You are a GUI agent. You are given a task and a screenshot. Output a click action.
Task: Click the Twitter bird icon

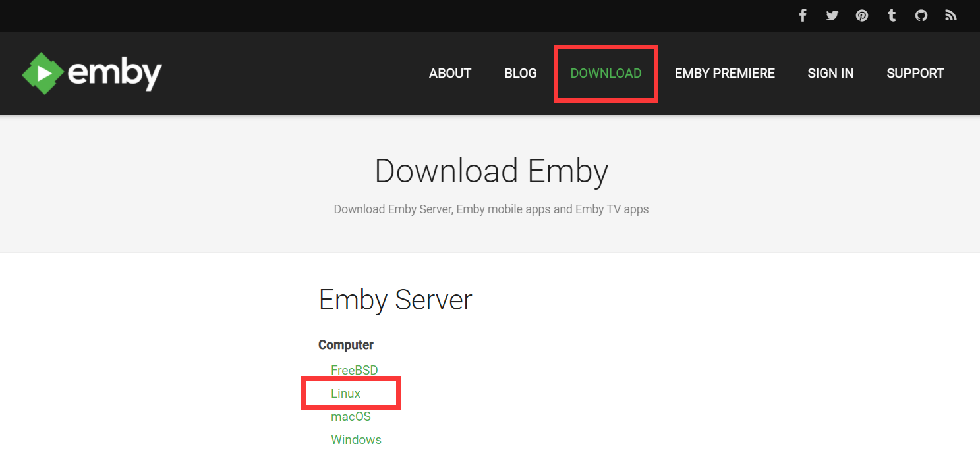832,15
